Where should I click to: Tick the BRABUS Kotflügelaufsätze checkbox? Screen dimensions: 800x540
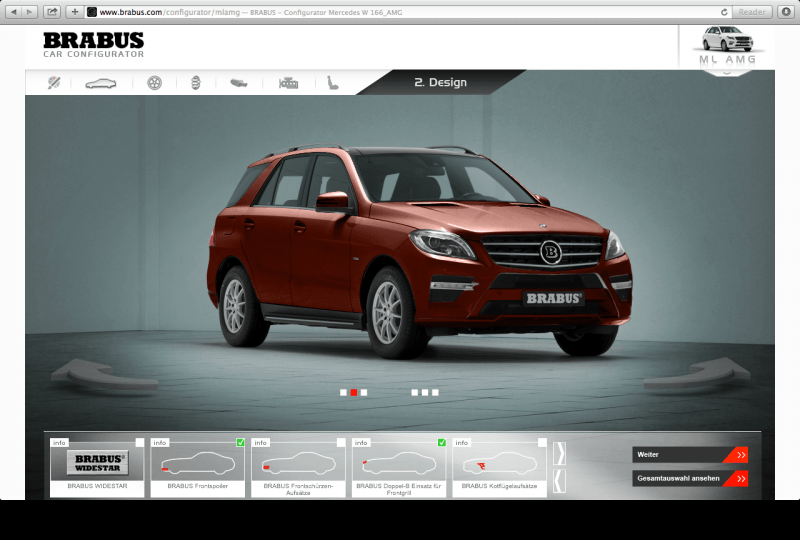point(542,443)
